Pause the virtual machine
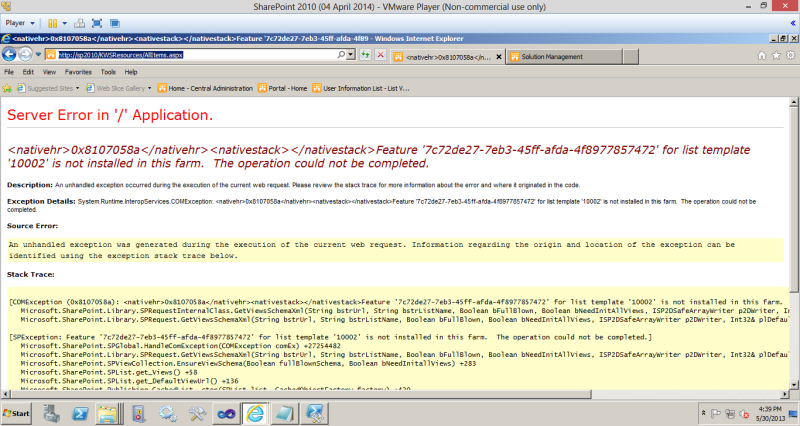 click(x=52, y=23)
